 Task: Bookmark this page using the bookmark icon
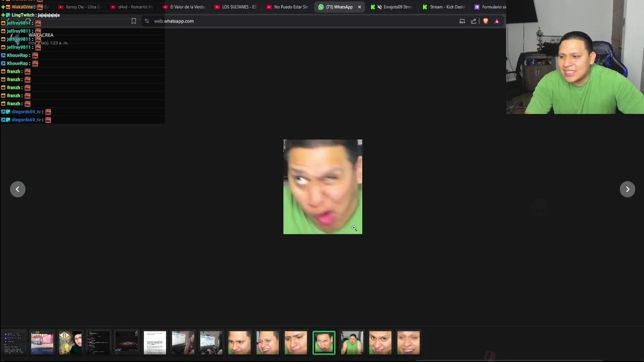(x=134, y=21)
